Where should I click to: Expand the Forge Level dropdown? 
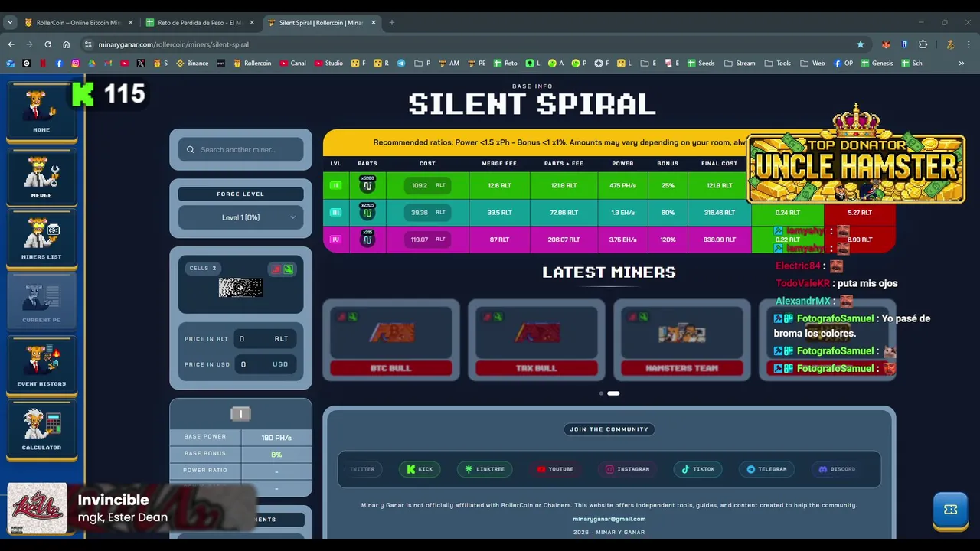pos(240,217)
